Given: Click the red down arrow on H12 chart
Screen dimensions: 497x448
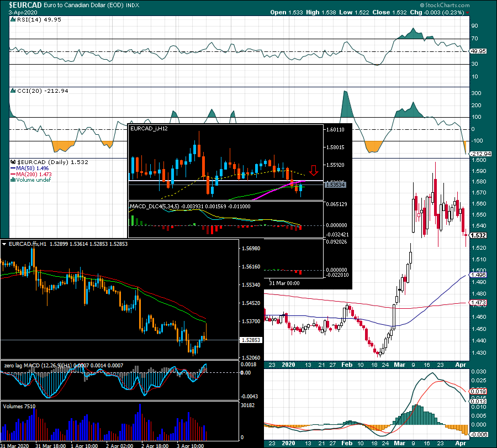Looking at the screenshot, I should 314,170.
